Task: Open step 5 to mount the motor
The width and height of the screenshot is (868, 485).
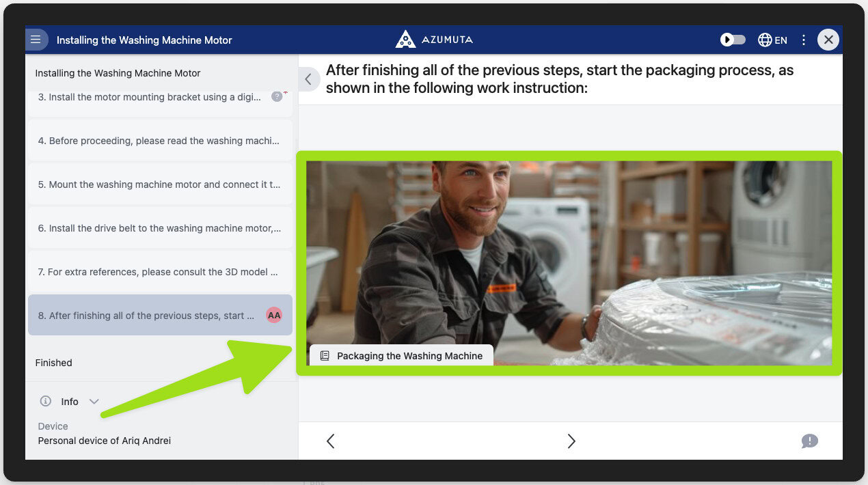Action: [x=160, y=184]
